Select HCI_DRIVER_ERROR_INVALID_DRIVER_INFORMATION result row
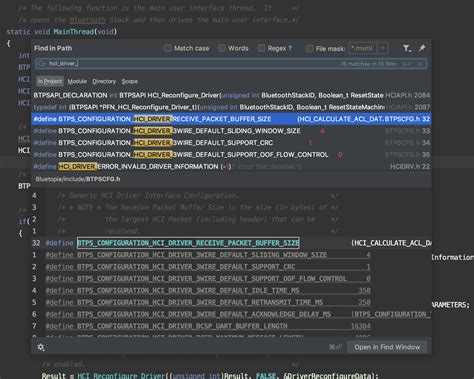The height and width of the screenshot is (379, 474). [x=231, y=166]
